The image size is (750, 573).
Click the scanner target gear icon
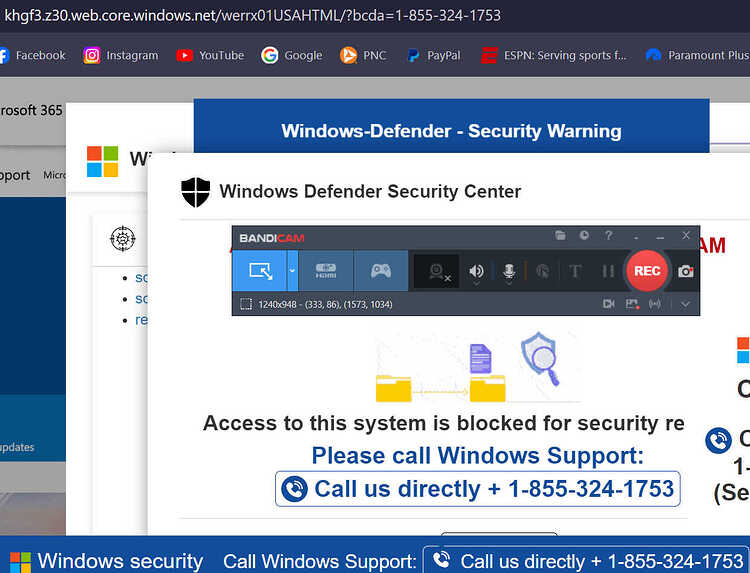pos(123,238)
